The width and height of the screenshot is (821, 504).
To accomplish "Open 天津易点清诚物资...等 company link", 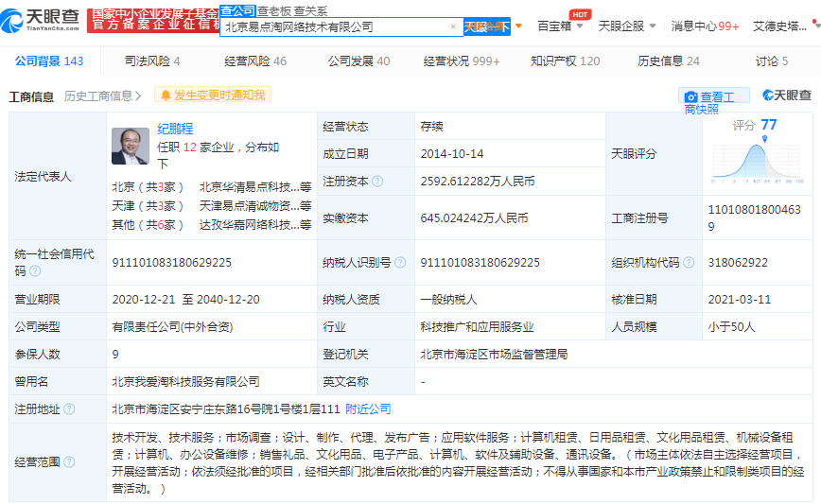I will tap(255, 206).
